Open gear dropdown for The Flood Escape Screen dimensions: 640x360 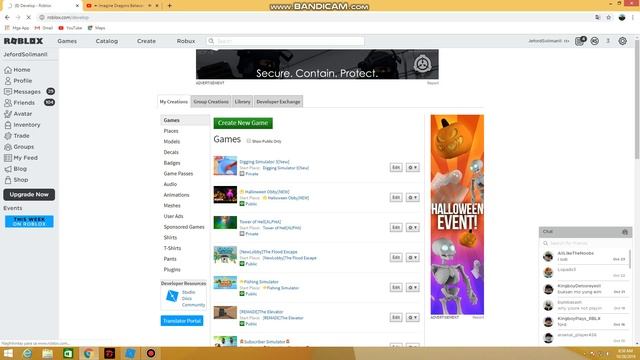click(413, 258)
